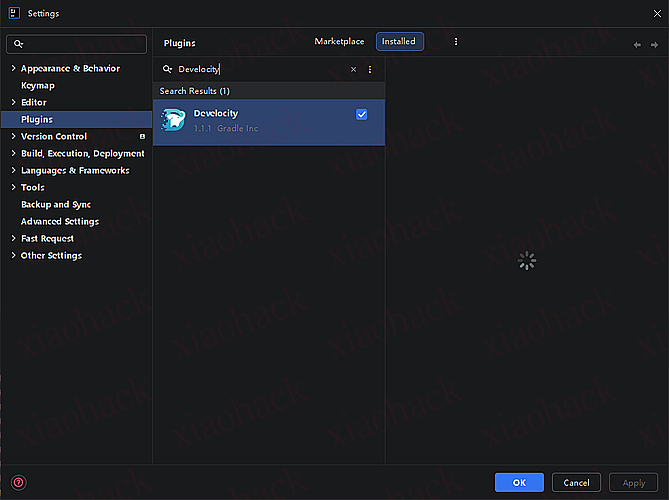Click the Version Control project-level indicator icon
669x500 pixels.
pyautogui.click(x=142, y=137)
